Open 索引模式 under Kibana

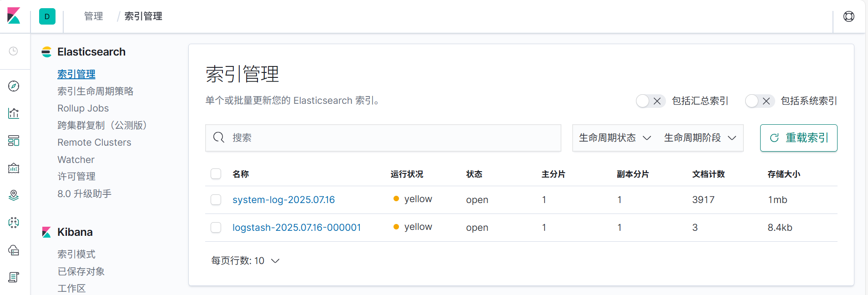tap(76, 254)
